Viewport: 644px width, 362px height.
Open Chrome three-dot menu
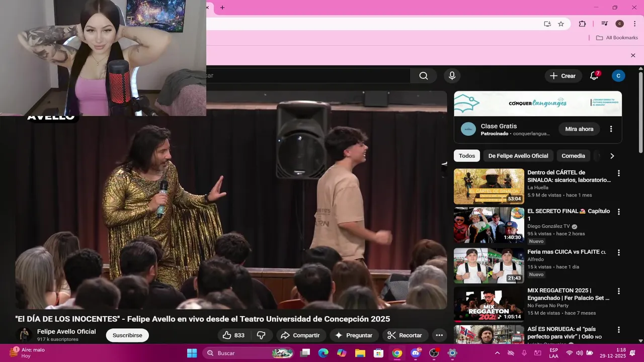(x=634, y=24)
